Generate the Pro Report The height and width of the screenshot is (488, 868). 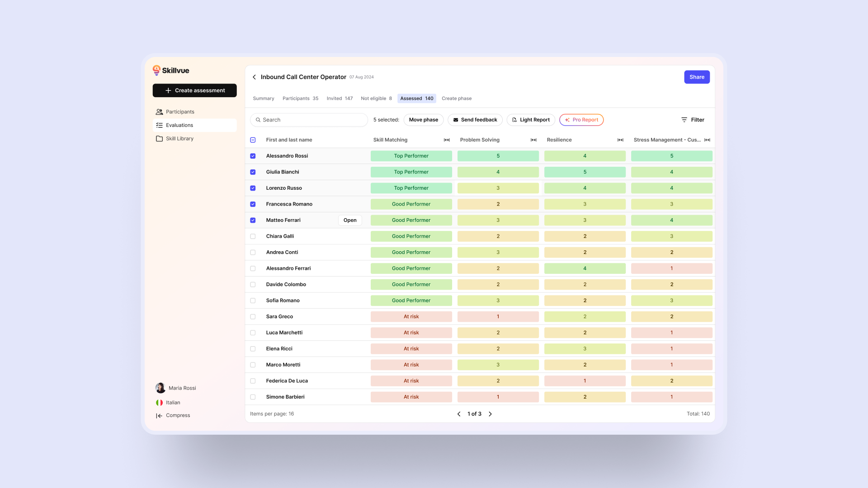[x=581, y=120]
